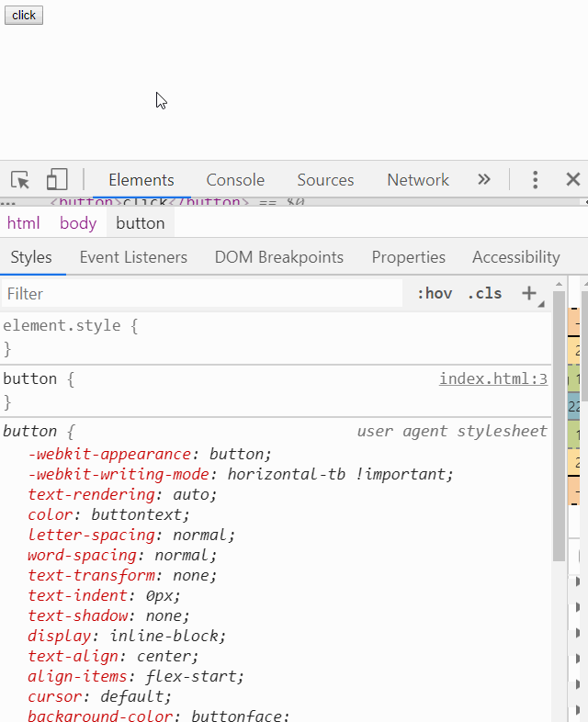Select the body breadcrumb

(78, 223)
